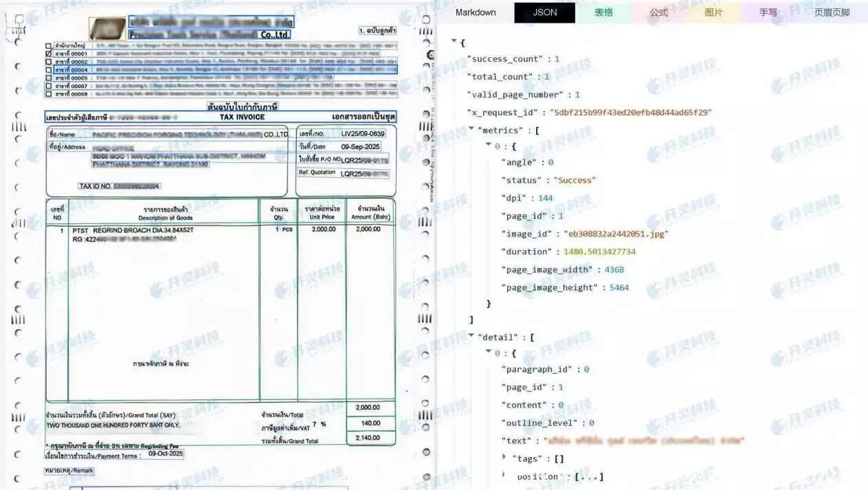Collapse the "metrics" array
Image resolution: width=868 pixels, height=490 pixels.
coord(471,129)
